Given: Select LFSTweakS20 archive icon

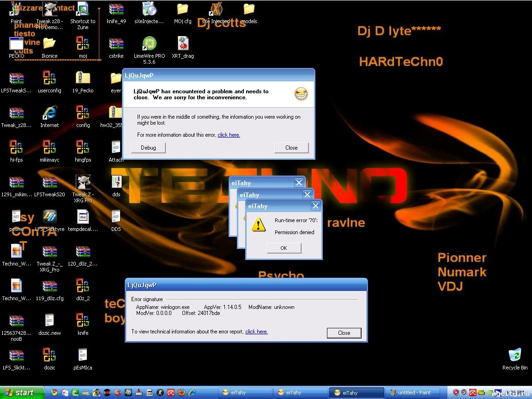Looking at the screenshot, I should [49, 186].
